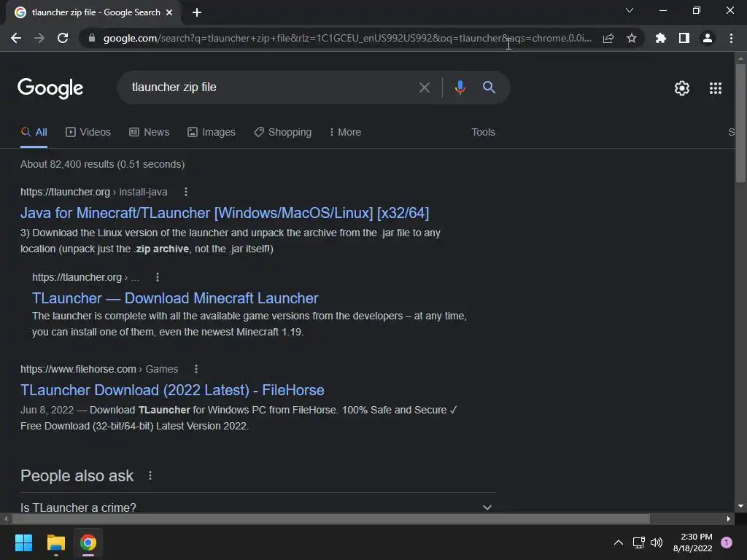
Task: Switch to the Shopping tab
Action: (283, 133)
